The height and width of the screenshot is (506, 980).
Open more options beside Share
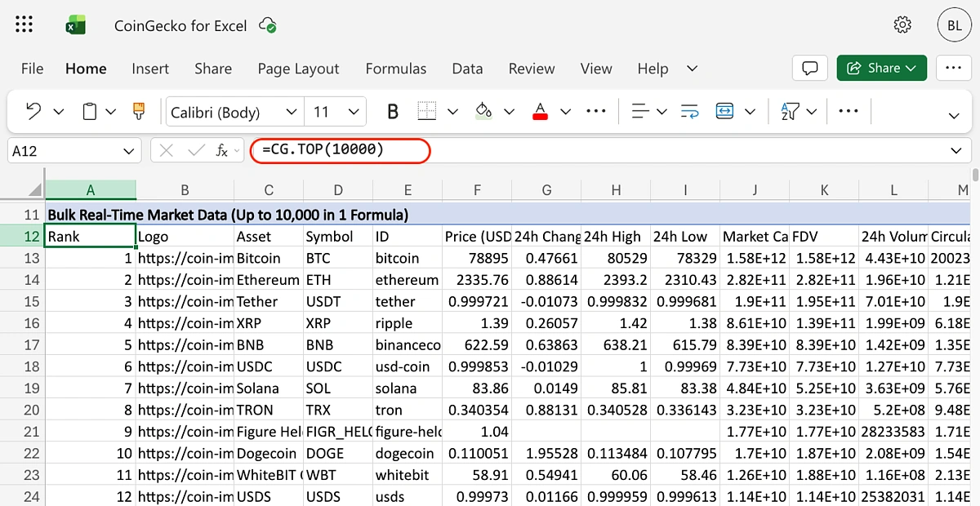tap(953, 68)
